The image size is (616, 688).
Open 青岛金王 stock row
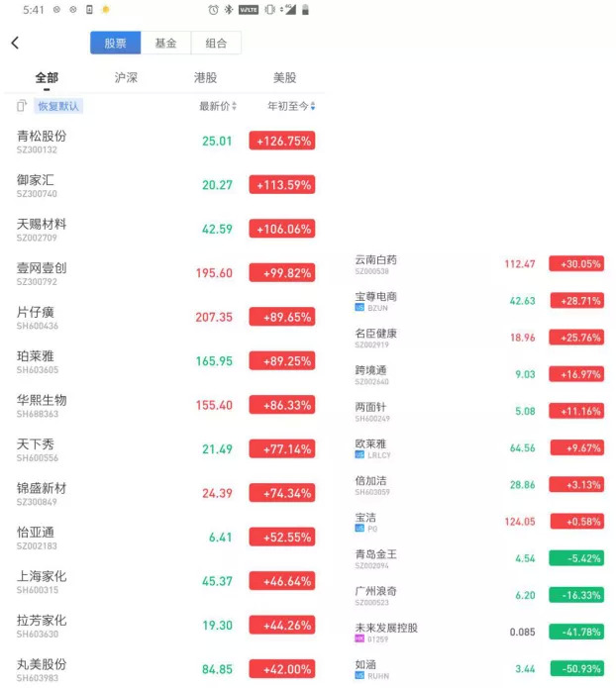(x=479, y=558)
